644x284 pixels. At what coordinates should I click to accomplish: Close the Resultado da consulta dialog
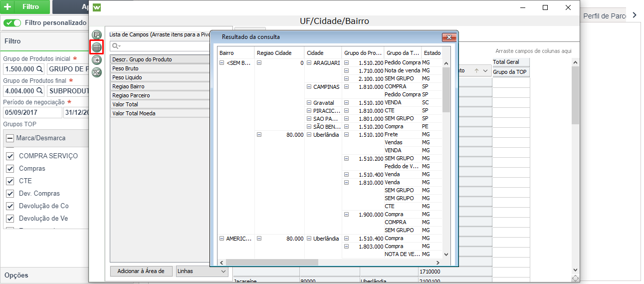tap(449, 37)
